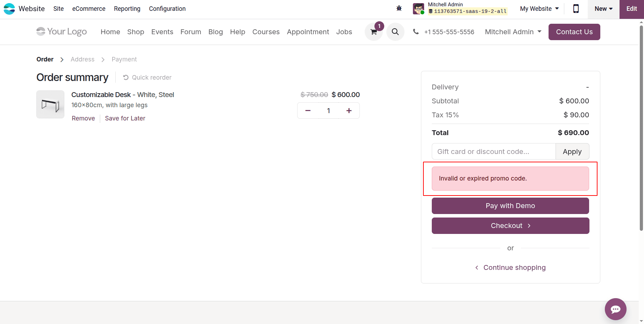Click the Contact Us button
Screen dimensions: 644x324
click(574, 32)
